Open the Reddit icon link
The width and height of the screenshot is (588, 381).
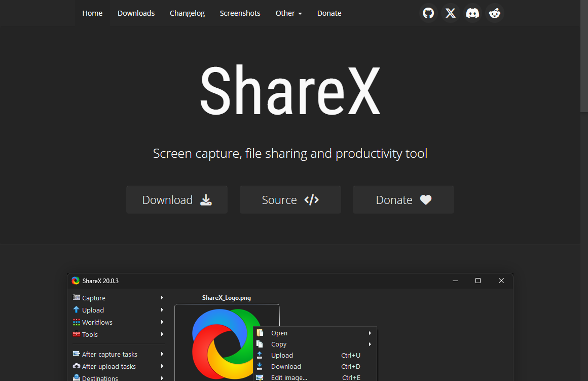pos(495,13)
